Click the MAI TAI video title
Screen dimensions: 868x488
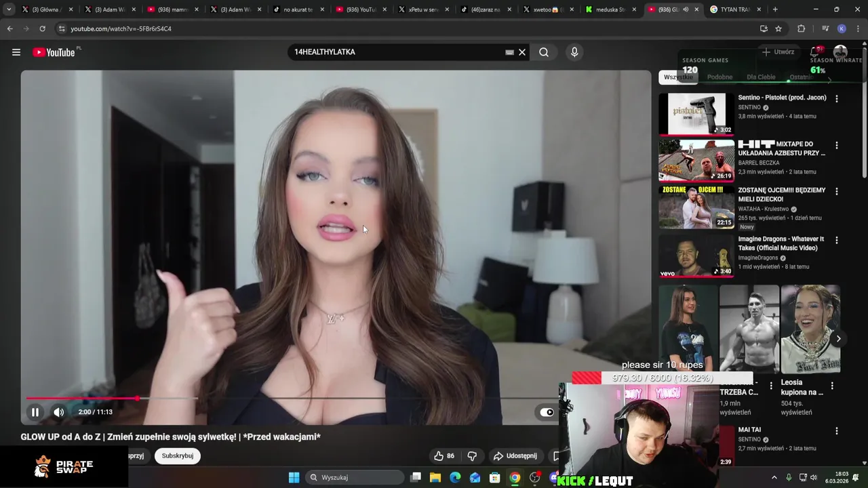pyautogui.click(x=749, y=430)
